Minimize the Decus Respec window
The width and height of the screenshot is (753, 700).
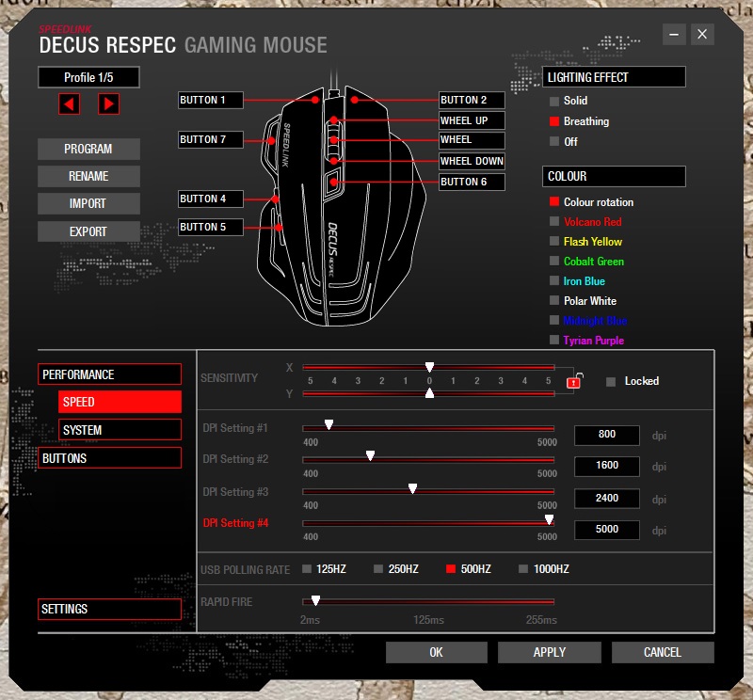pos(674,35)
